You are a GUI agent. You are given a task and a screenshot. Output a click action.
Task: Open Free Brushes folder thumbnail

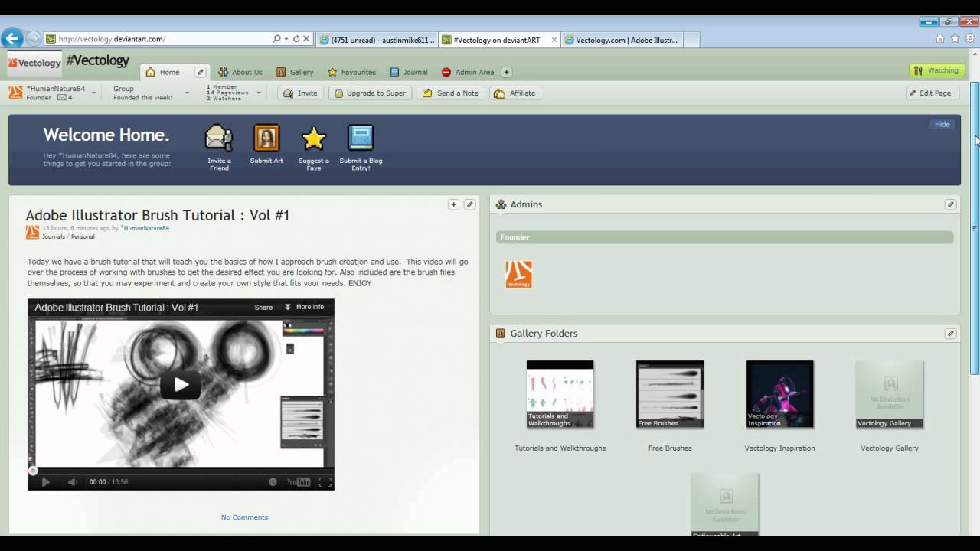coord(670,394)
